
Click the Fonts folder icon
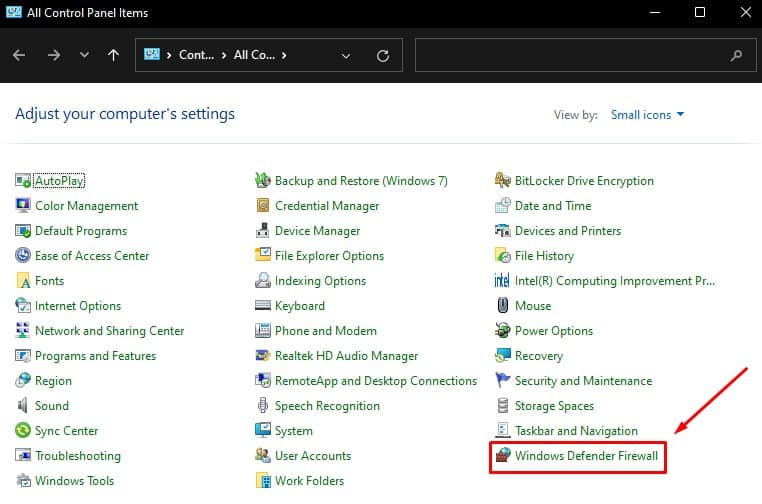click(23, 281)
